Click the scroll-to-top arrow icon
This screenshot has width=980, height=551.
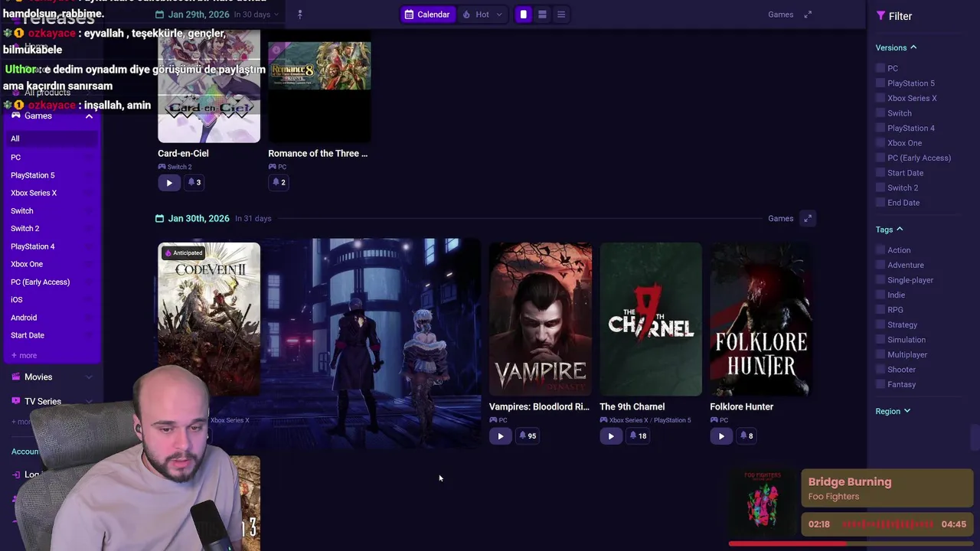click(299, 15)
